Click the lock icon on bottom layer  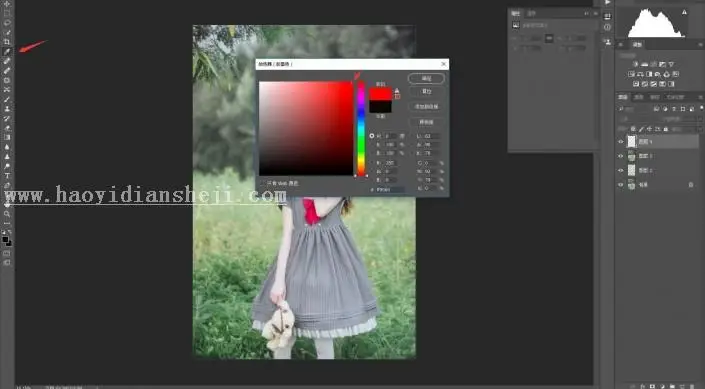[x=691, y=185]
